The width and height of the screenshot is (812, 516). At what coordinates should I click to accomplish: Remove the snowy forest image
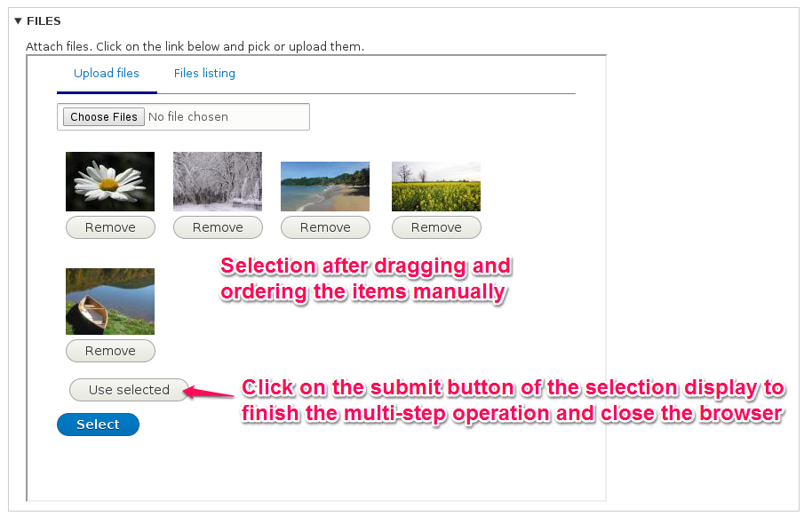(218, 227)
